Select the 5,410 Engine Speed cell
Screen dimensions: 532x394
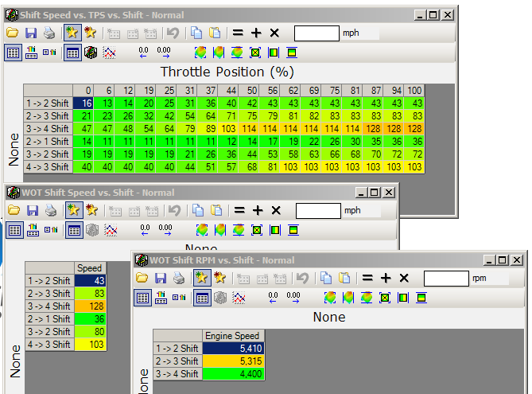(234, 348)
